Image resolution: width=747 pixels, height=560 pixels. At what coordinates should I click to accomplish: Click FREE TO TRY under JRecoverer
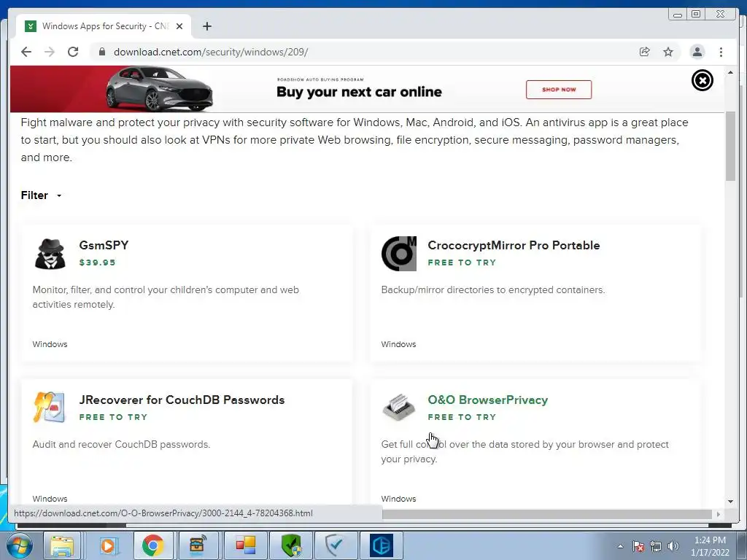tap(113, 417)
